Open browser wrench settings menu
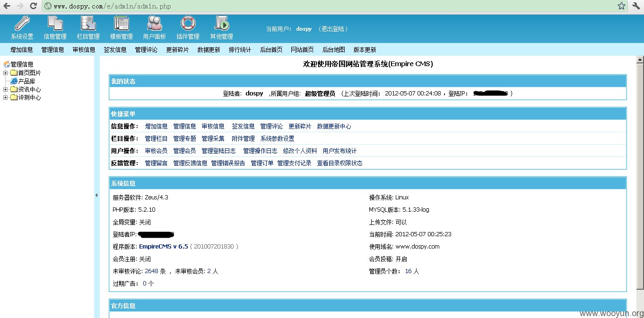This screenshot has height=318, width=644. (636, 6)
